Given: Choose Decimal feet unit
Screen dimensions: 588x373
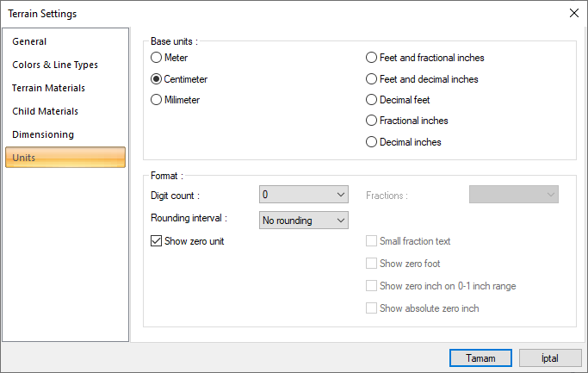Looking at the screenshot, I should (x=372, y=100).
